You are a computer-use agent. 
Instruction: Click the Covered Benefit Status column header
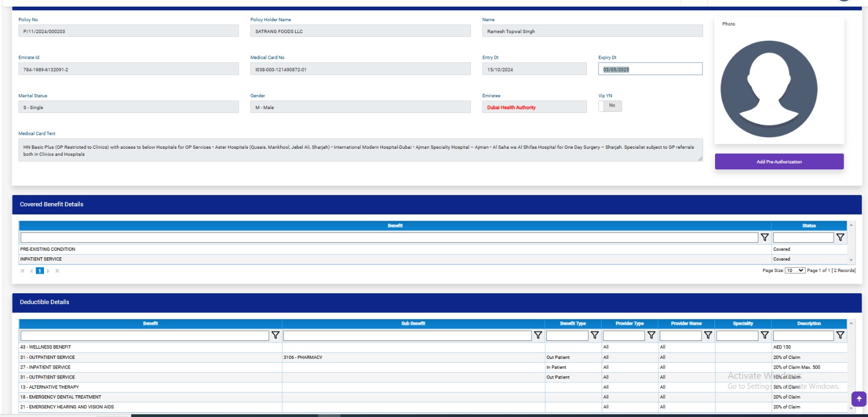(809, 226)
